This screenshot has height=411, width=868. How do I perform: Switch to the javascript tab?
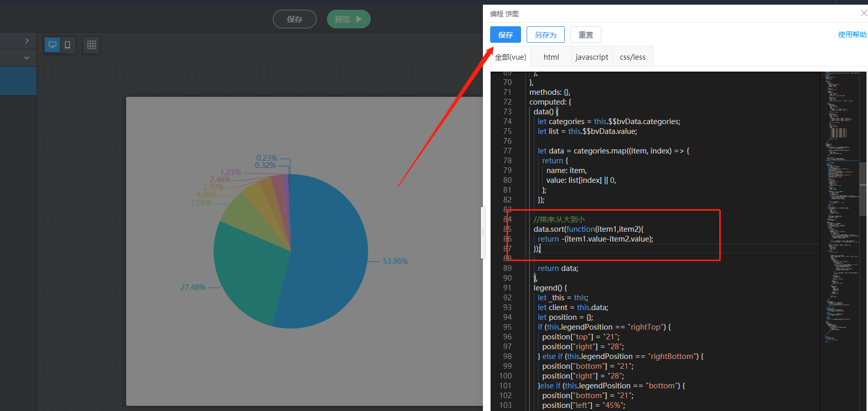(592, 57)
